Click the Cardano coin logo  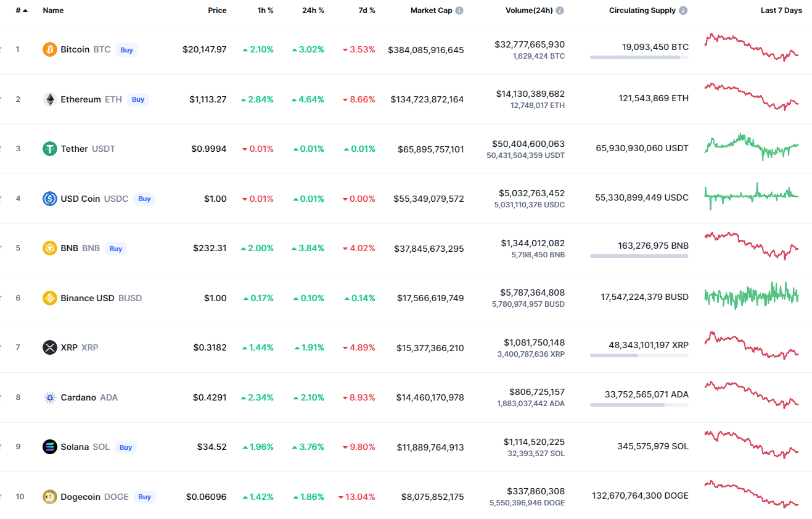pyautogui.click(x=50, y=397)
